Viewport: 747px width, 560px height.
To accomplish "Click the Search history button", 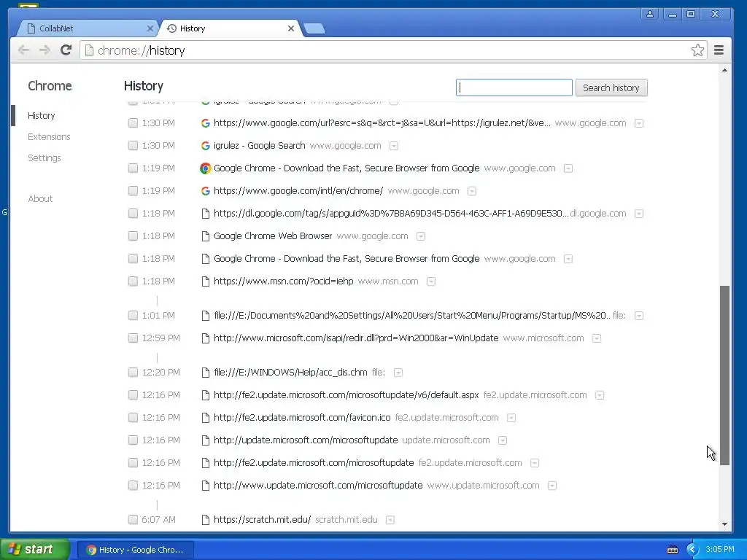I will 611,87.
